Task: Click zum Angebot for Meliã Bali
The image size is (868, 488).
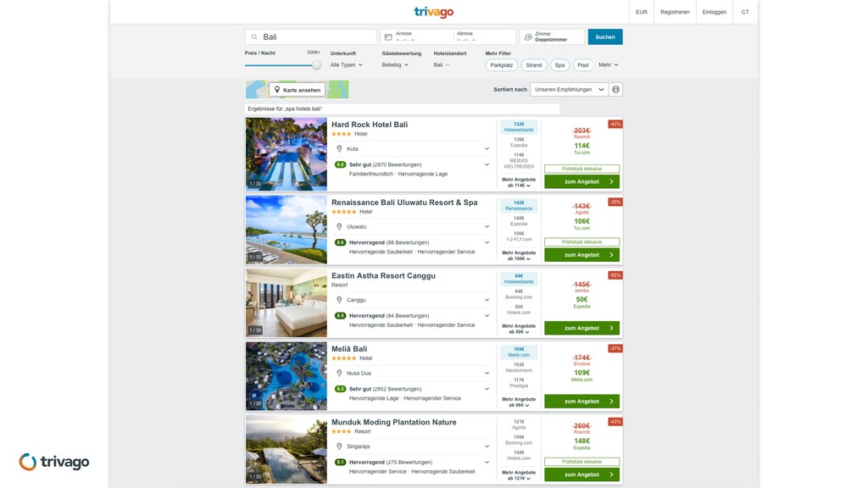Action: (581, 401)
